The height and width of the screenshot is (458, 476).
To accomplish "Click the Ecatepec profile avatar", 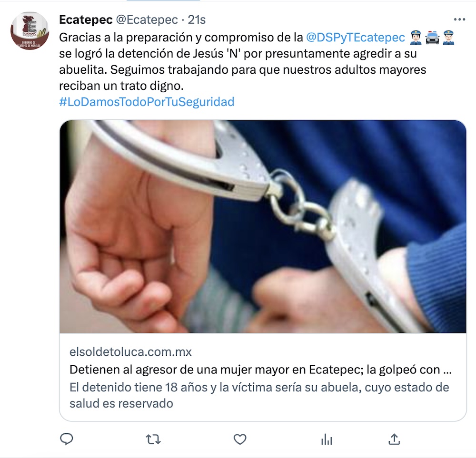I will pyautogui.click(x=30, y=31).
